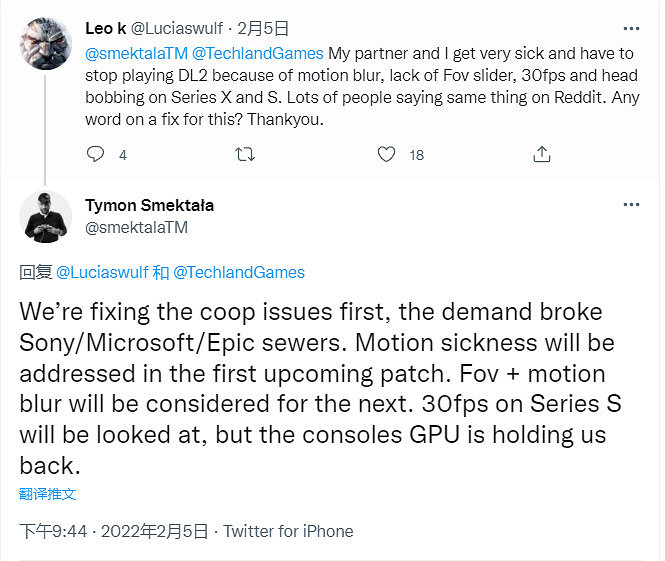The image size is (665, 561).
Task: Click the share icon under Leo k's tweet
Action: click(542, 154)
